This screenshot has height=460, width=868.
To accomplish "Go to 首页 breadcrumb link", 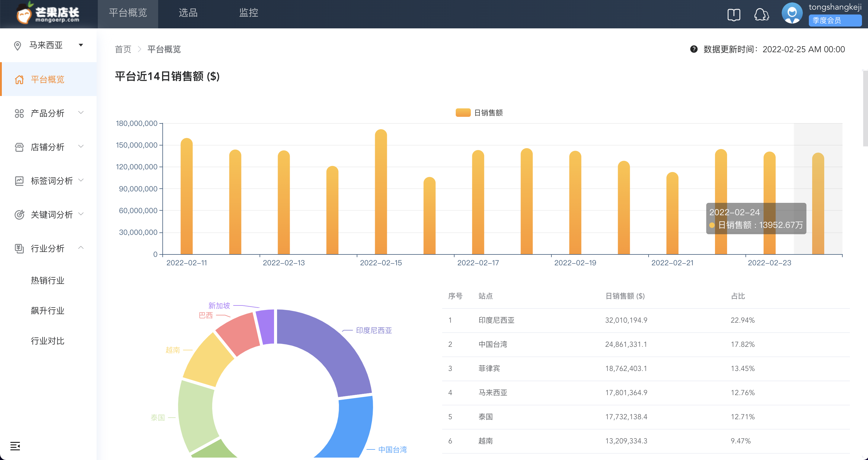I will click(x=123, y=50).
